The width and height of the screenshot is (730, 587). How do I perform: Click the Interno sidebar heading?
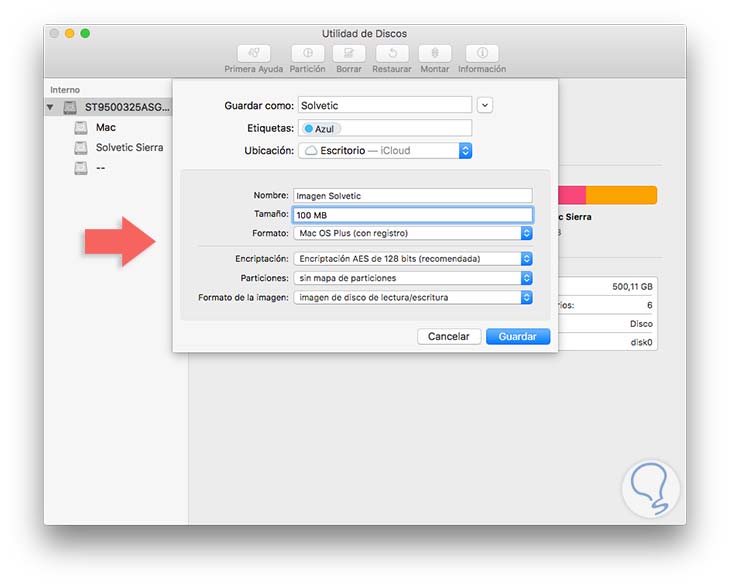click(x=65, y=90)
